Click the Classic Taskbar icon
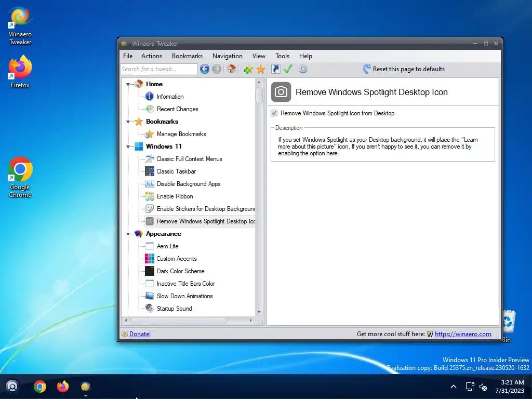 [x=150, y=171]
